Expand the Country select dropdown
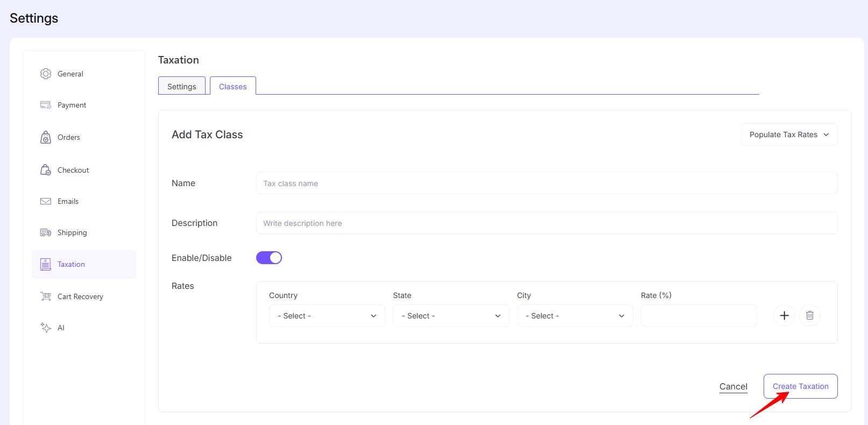Screen dimensions: 868x425 click(327, 316)
